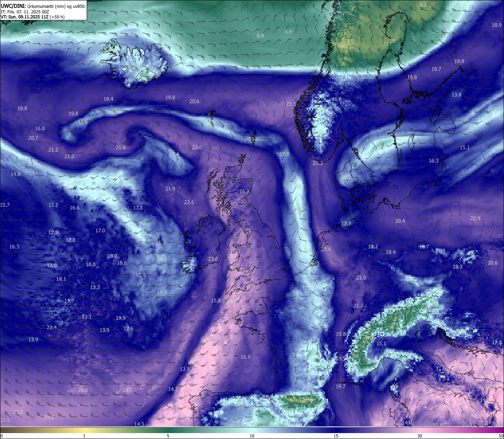This screenshot has width=504, height=439.
Task: Click the 20.7 map value
Action: (x=33, y=138)
